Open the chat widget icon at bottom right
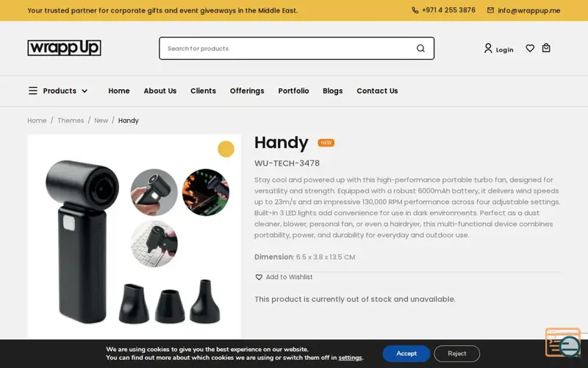 point(563,342)
